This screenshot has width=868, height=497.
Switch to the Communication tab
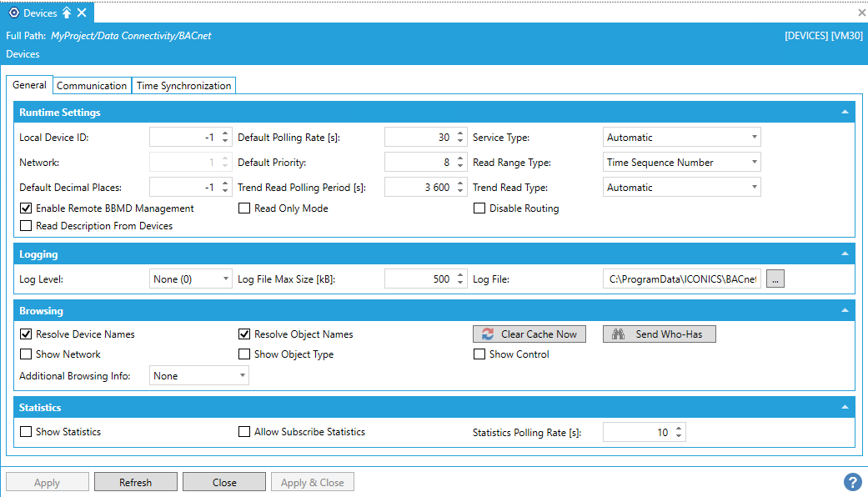click(92, 86)
